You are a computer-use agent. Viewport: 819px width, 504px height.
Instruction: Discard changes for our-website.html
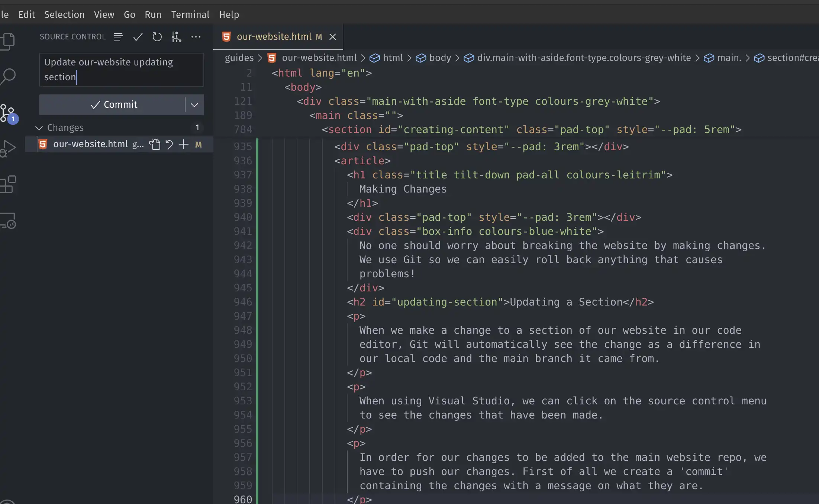click(x=169, y=144)
